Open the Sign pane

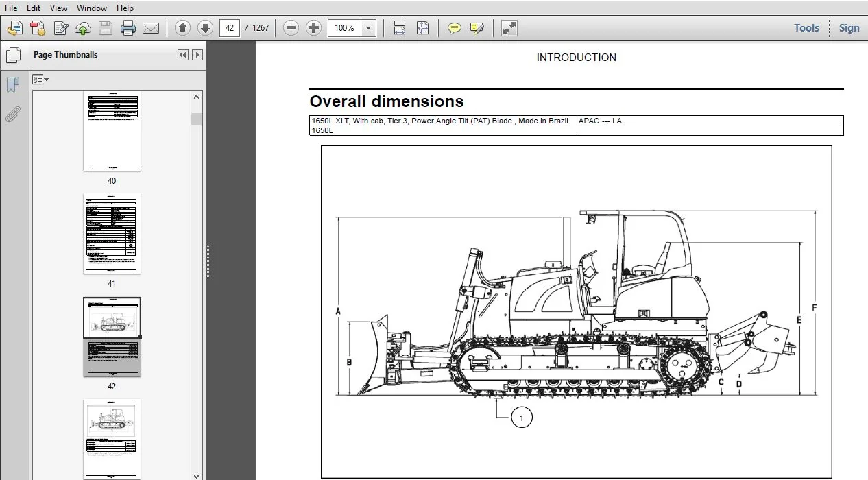coord(849,28)
